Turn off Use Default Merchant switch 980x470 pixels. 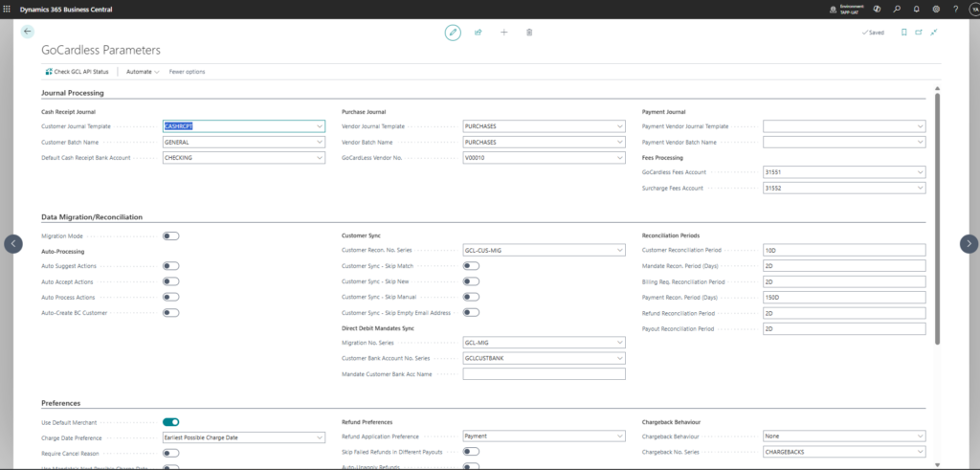pyautogui.click(x=170, y=422)
